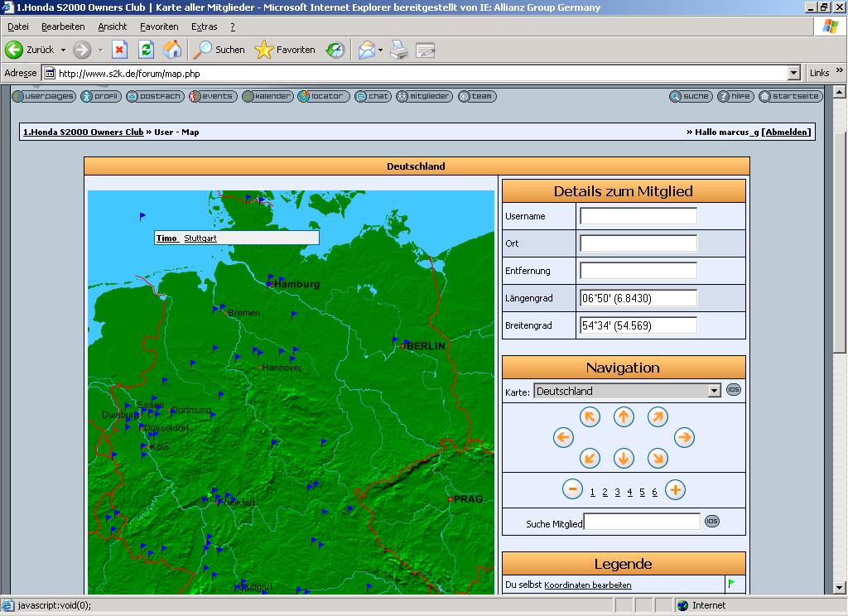Click the pan west arrow icon
The height and width of the screenshot is (616, 848).
pyautogui.click(x=563, y=437)
